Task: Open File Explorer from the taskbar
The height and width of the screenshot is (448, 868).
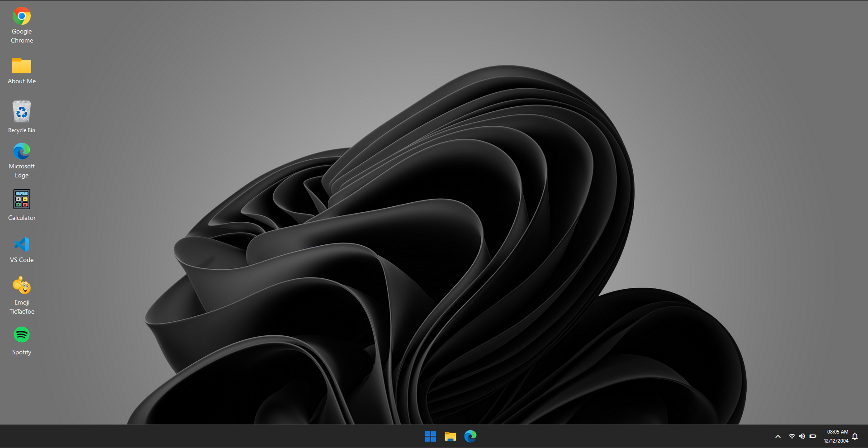Action: point(451,436)
